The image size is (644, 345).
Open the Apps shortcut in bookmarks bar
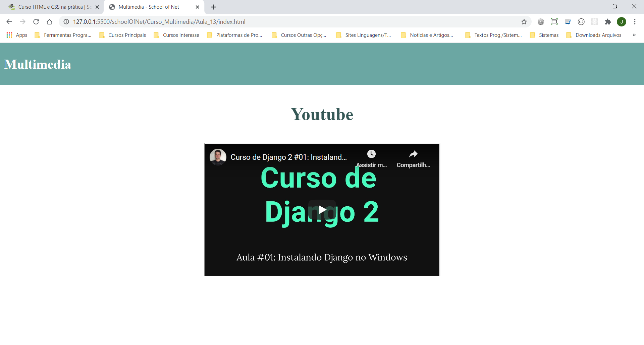17,35
